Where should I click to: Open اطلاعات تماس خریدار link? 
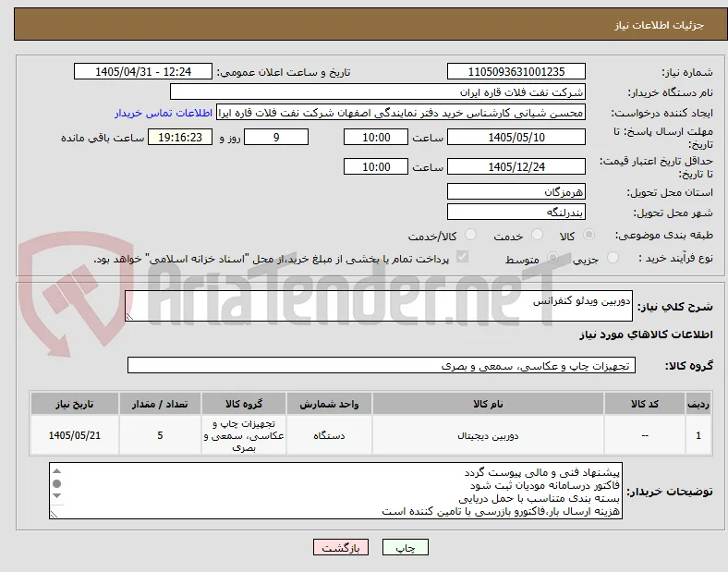point(164,114)
